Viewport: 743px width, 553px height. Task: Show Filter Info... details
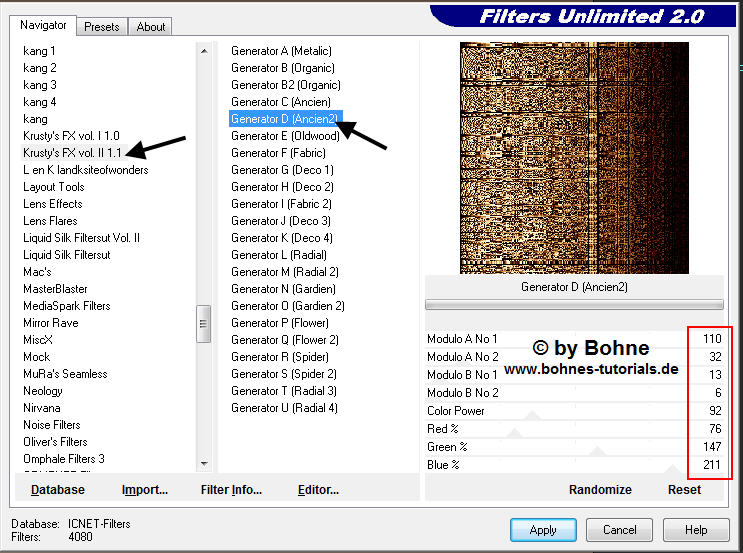click(x=231, y=489)
